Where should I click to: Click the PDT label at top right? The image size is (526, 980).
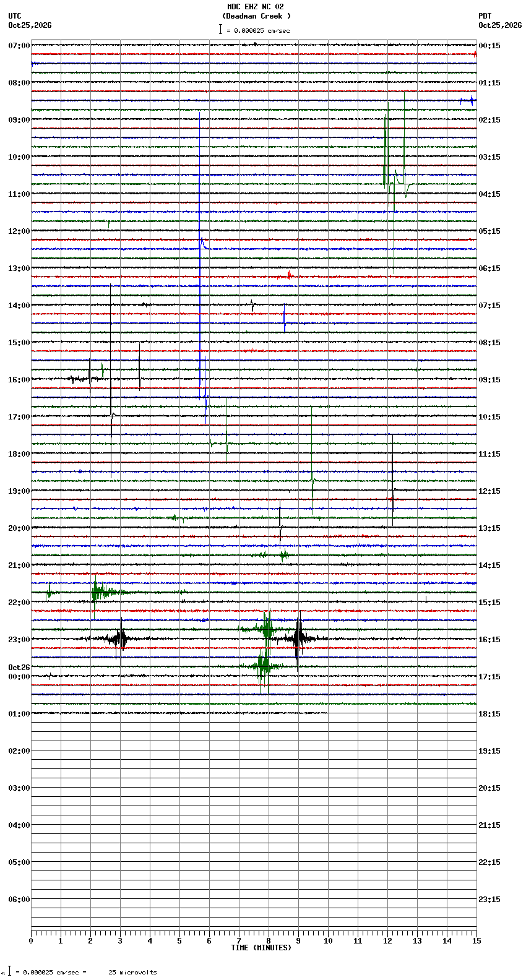(x=485, y=16)
